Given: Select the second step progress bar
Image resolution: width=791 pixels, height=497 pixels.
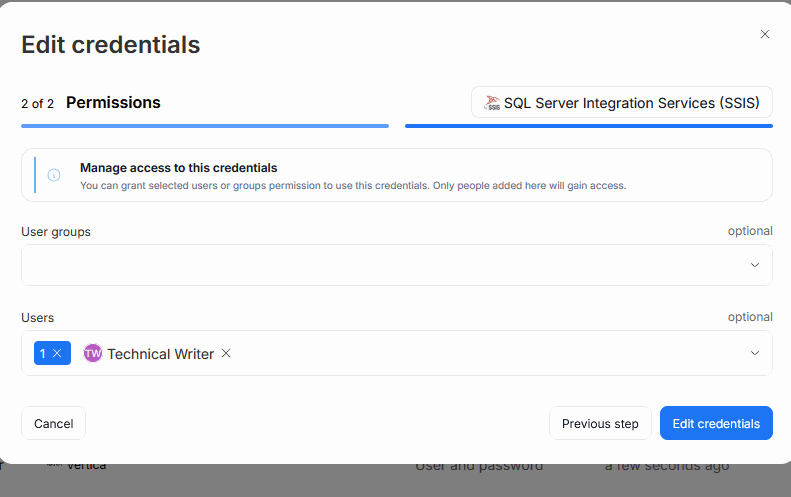Looking at the screenshot, I should (588, 126).
